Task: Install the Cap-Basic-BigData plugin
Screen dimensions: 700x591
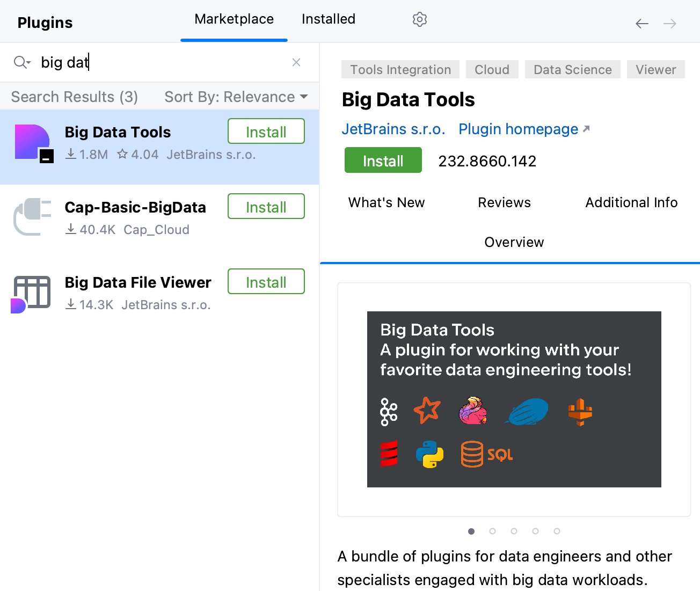Action: pos(266,206)
